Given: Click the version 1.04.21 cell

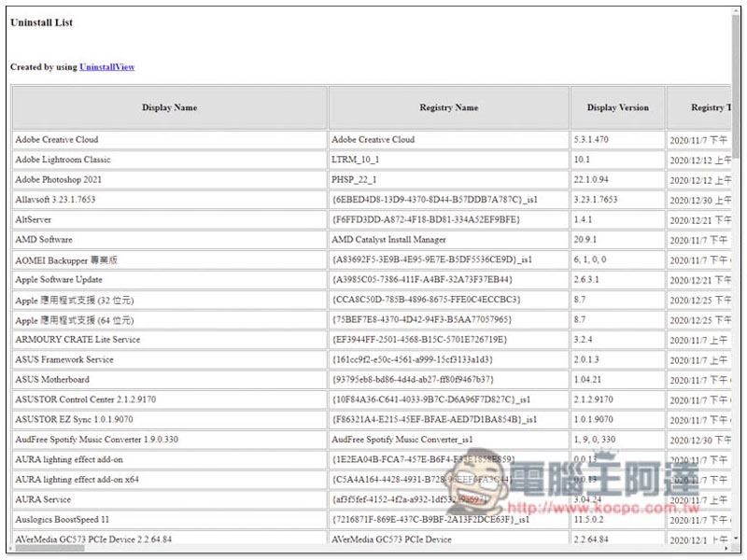Looking at the screenshot, I should (618, 380).
